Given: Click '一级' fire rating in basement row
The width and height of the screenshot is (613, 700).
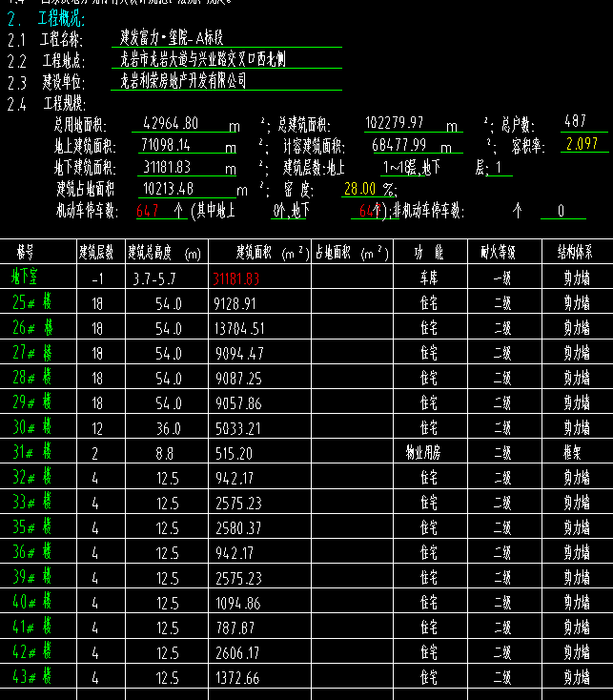Looking at the screenshot, I should 502,278.
